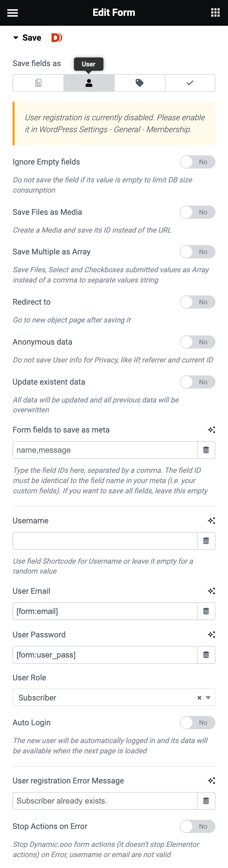The width and height of the screenshot is (228, 868).
Task: Enable the Ignore Empty fields toggle
Action: pyautogui.click(x=198, y=162)
